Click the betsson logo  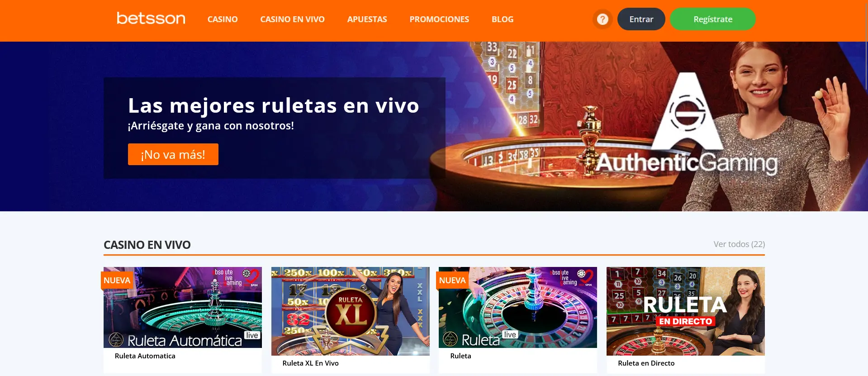(x=151, y=19)
